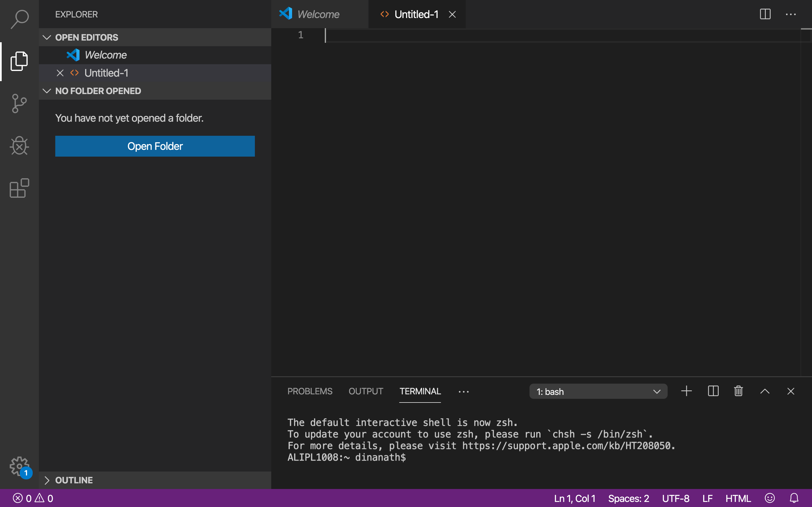Click the feedback smiley in status bar
Image resolution: width=812 pixels, height=507 pixels.
[770, 498]
